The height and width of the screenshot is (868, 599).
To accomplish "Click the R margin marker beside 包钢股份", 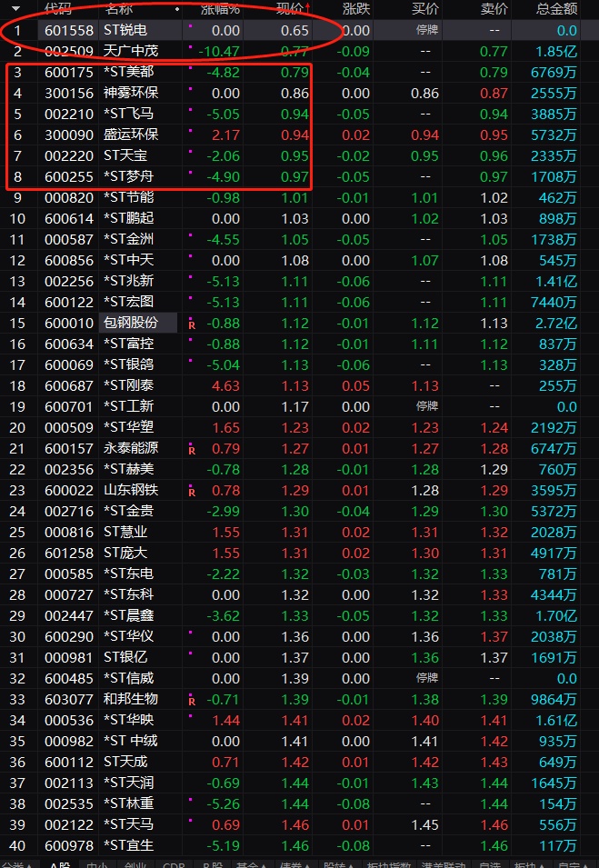I will pyautogui.click(x=192, y=324).
